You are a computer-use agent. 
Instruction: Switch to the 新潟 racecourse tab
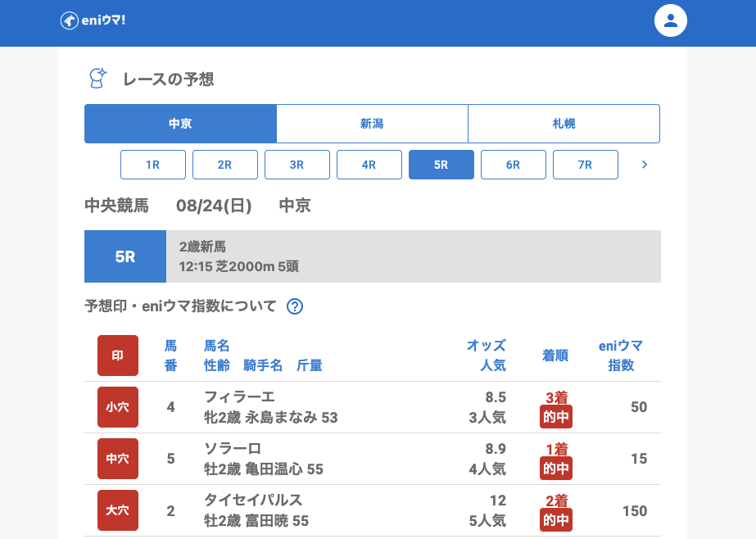(372, 124)
